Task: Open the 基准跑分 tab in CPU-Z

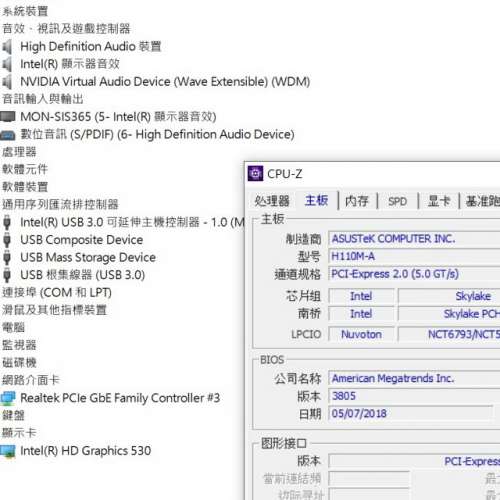Action: (x=482, y=201)
